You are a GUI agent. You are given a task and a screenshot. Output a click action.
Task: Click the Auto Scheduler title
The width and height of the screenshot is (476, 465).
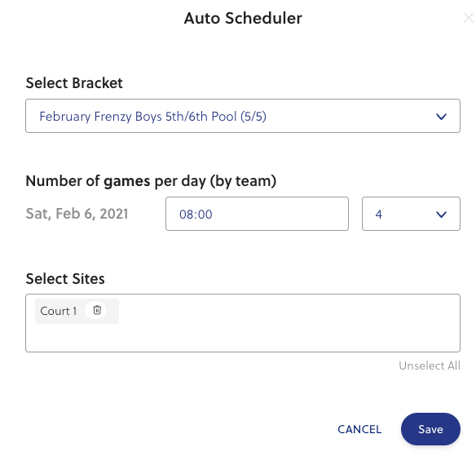(243, 18)
